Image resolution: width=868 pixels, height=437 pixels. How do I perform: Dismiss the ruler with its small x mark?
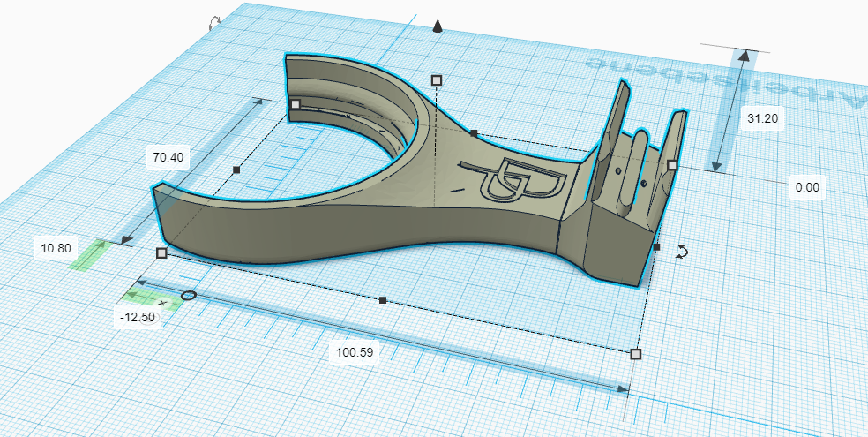162,303
